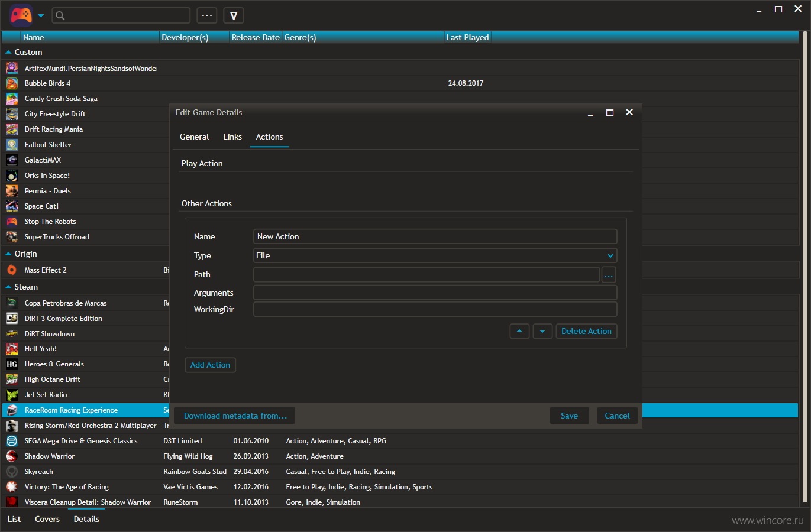This screenshot has height=532, width=811.
Task: Move the action up with the arrow button
Action: click(x=519, y=331)
